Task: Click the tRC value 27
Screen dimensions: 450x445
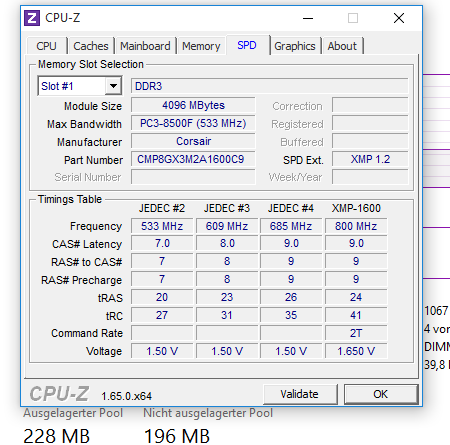Action: click(x=162, y=315)
